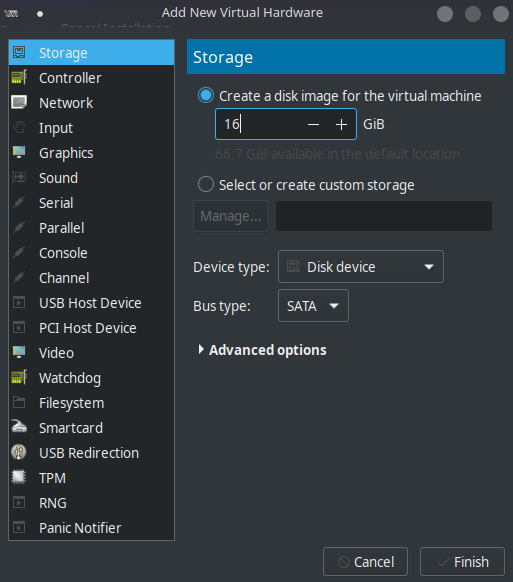Open the Bus type SATA dropdown
This screenshot has width=513, height=582.
click(313, 305)
